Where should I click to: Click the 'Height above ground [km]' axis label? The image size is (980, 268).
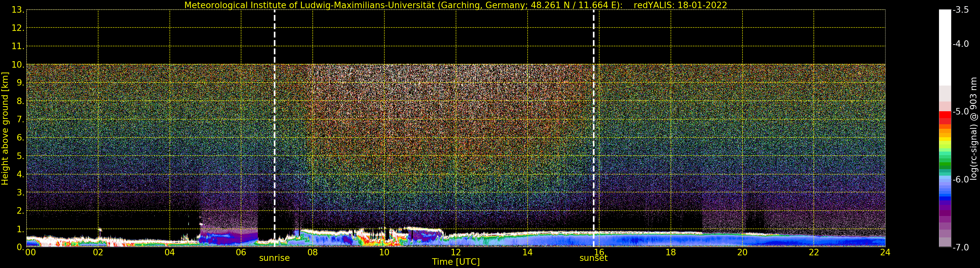[x=5, y=128]
